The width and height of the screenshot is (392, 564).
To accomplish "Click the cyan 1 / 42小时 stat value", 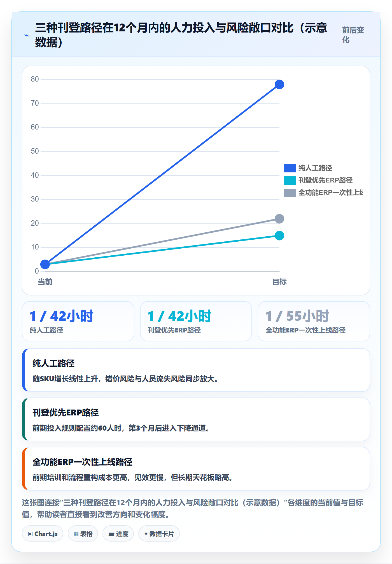I will click(179, 316).
